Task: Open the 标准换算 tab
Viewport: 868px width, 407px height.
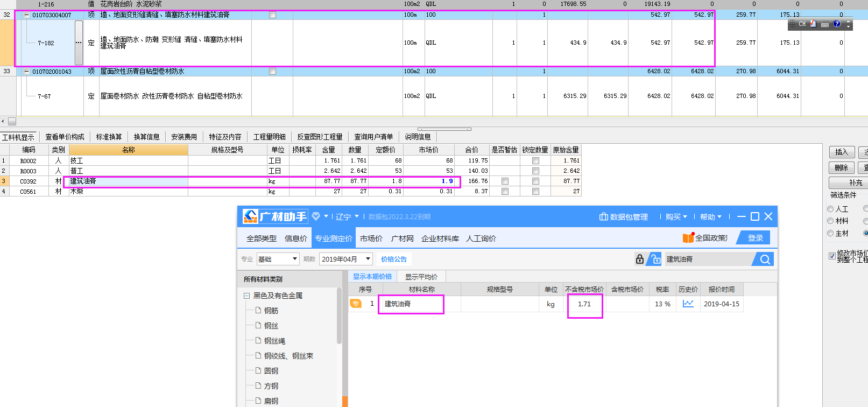Action: click(x=109, y=137)
